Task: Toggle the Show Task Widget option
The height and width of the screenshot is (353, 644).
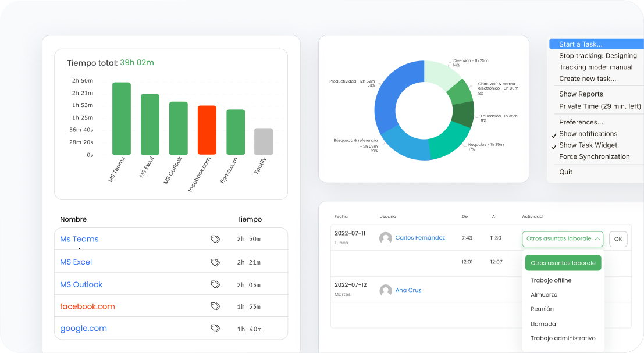Action: [588, 145]
